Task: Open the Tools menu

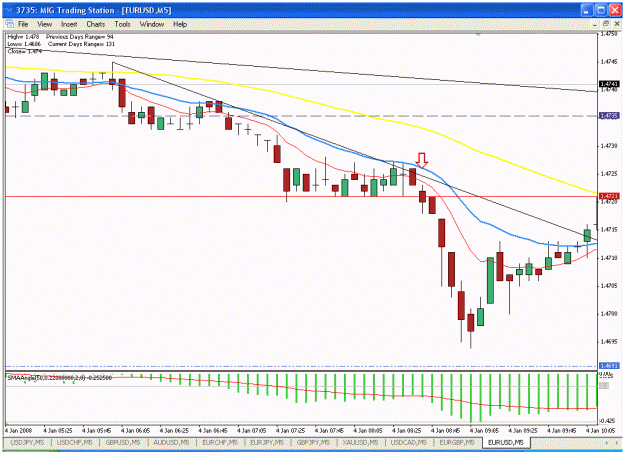Action: click(122, 24)
